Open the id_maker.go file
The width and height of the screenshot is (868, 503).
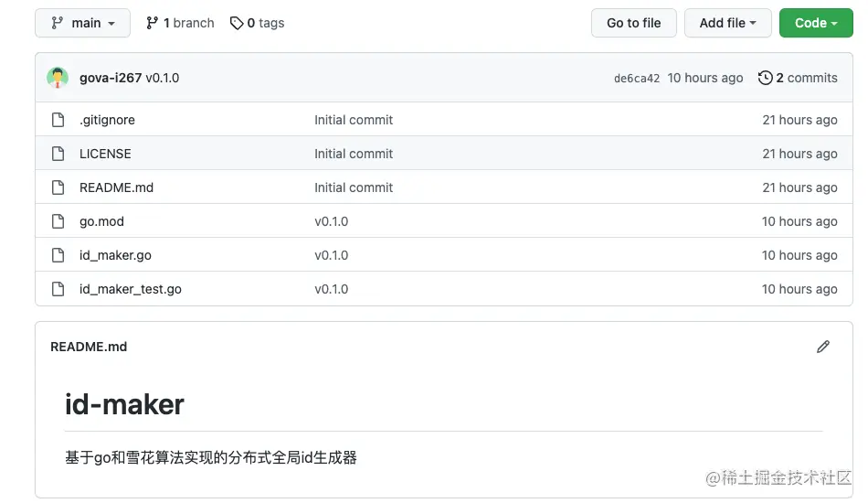click(115, 255)
